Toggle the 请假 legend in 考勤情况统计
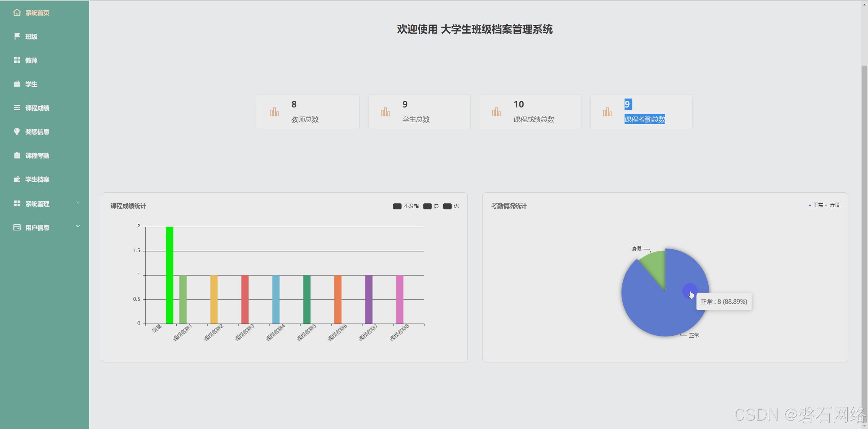868x429 pixels. click(833, 205)
